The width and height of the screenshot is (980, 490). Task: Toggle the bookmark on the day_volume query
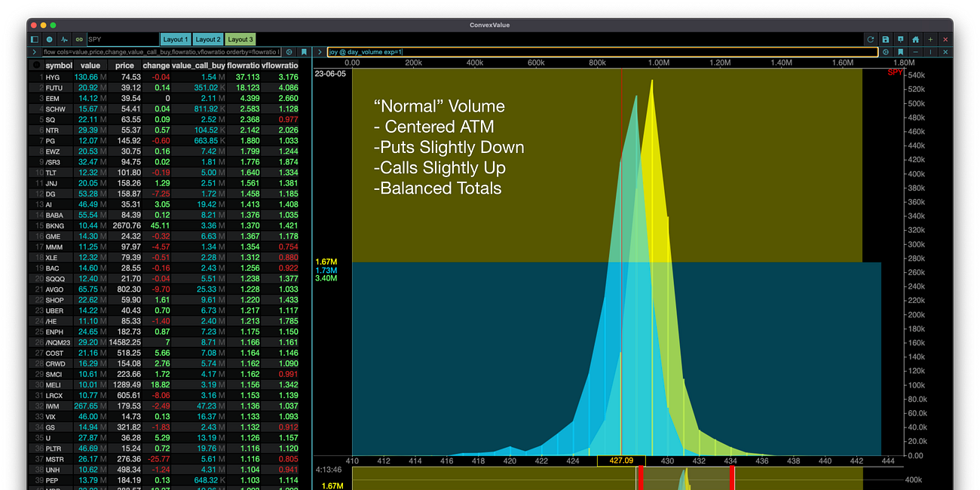click(901, 51)
